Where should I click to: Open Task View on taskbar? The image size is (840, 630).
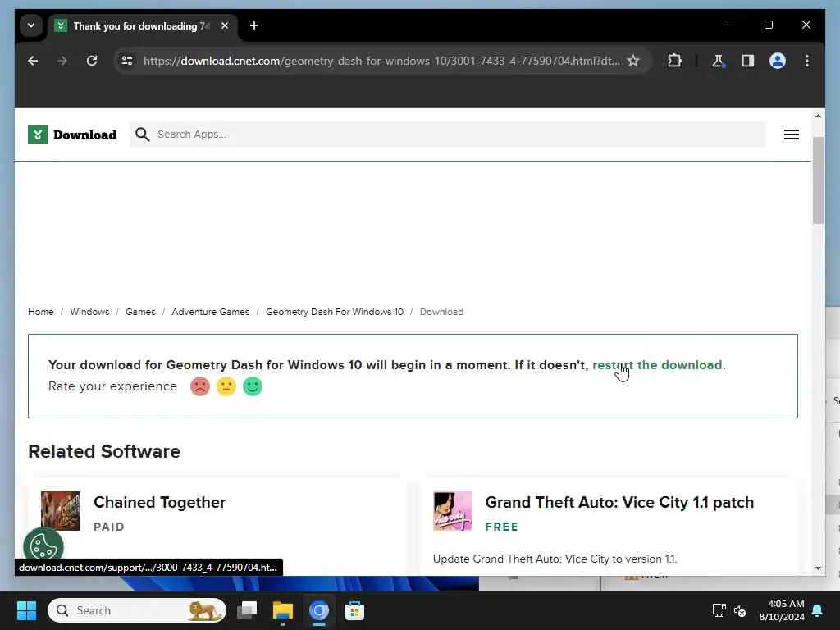(x=247, y=610)
